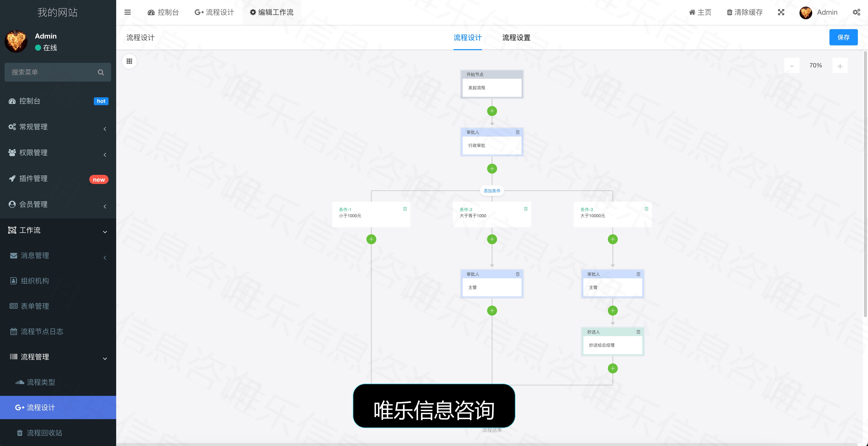This screenshot has height=446, width=868.
Task: Focus the 搜索菜单 search field
Action: 58,72
